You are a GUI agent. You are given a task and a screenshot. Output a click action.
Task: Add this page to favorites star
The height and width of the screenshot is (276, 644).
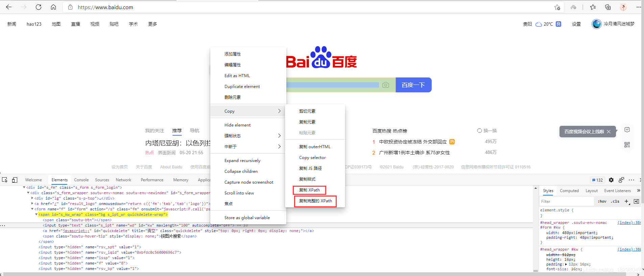coord(557,7)
